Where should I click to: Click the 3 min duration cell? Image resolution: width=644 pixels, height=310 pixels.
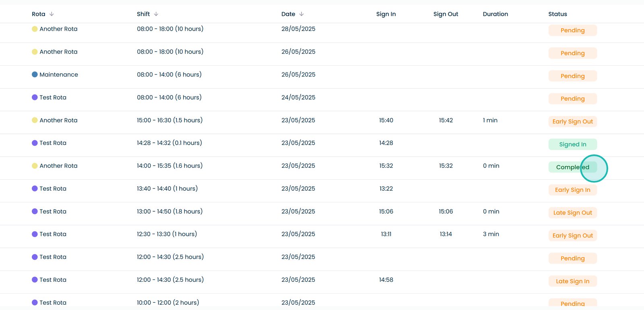click(x=491, y=234)
